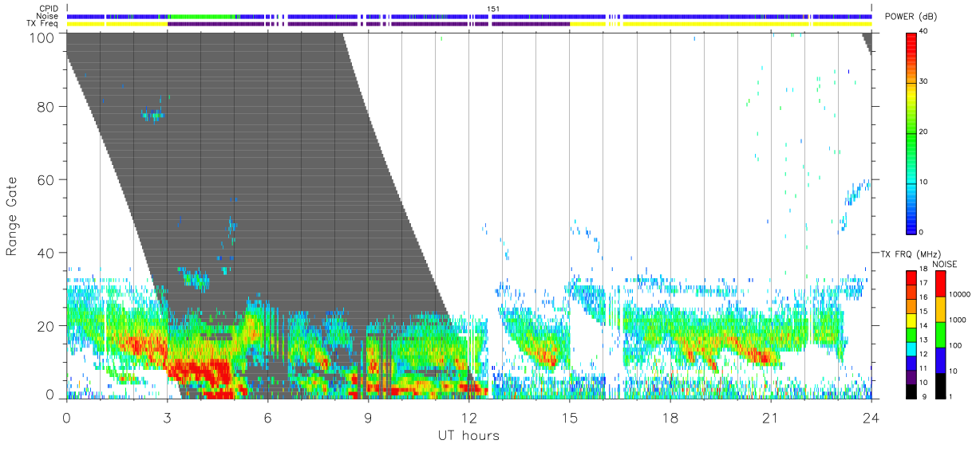The height and width of the screenshot is (452, 980).
Task: Click the POWER (dB) color scale bar
Action: (911, 132)
